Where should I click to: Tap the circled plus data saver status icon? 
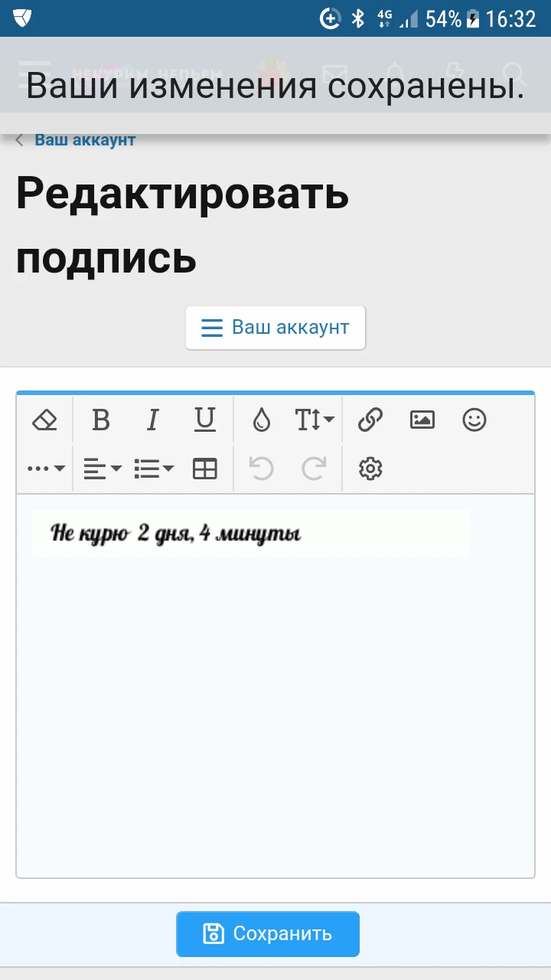(330, 18)
